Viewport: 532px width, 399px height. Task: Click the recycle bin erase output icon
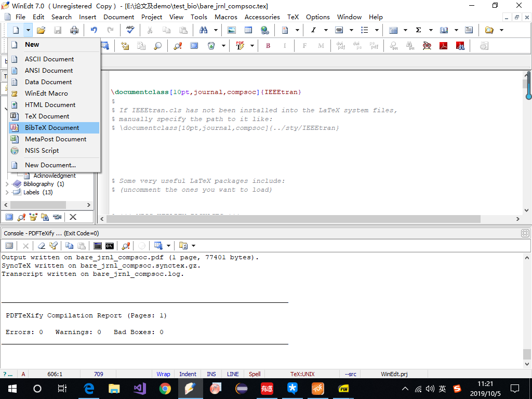tap(211, 46)
